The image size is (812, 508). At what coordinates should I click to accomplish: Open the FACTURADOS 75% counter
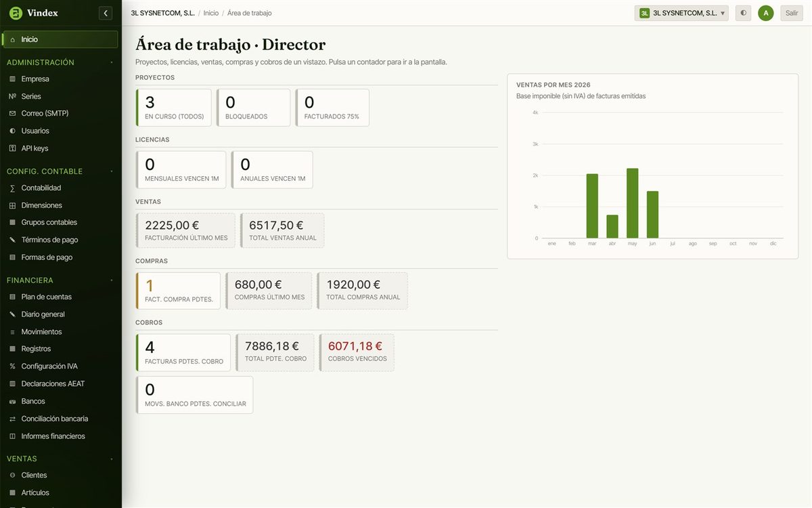[332, 108]
